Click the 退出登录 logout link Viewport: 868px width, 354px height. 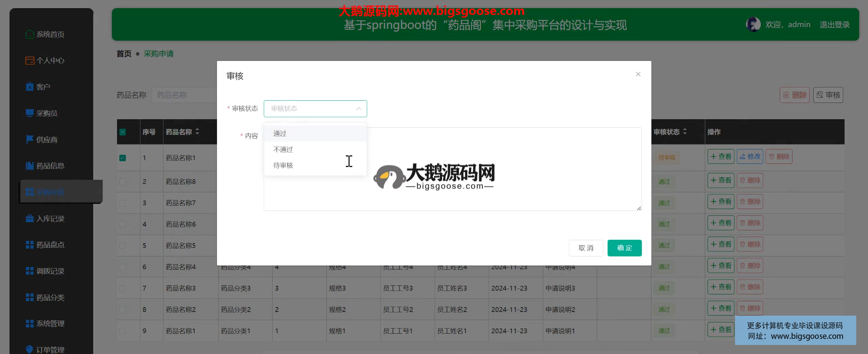[x=834, y=25]
